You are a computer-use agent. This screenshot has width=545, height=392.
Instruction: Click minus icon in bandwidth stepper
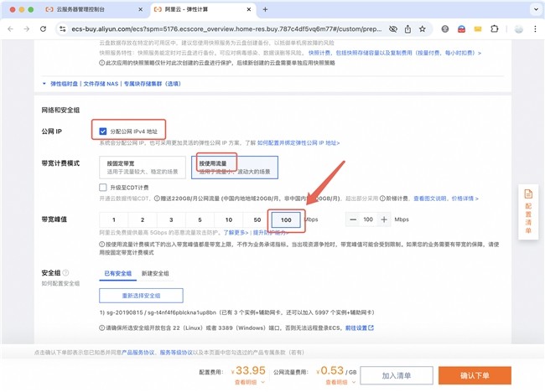pos(352,219)
